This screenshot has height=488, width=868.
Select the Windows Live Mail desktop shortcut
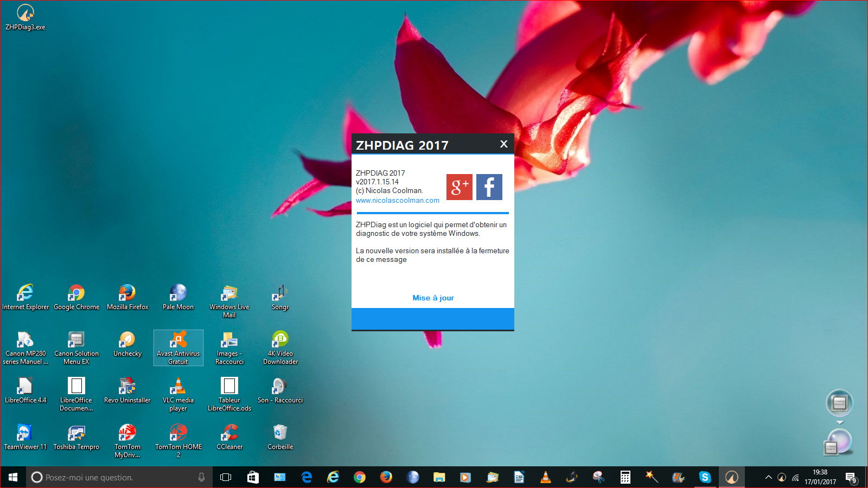click(x=229, y=301)
